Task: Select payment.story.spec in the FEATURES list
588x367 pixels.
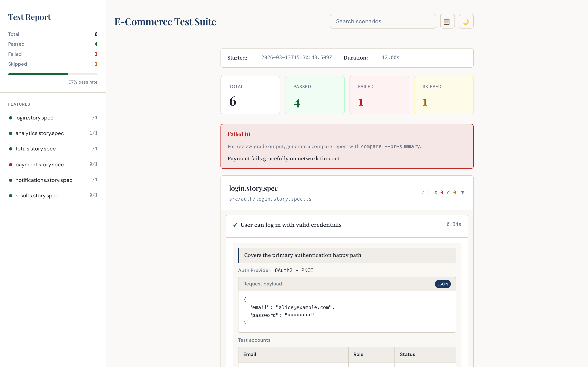Action: point(39,165)
